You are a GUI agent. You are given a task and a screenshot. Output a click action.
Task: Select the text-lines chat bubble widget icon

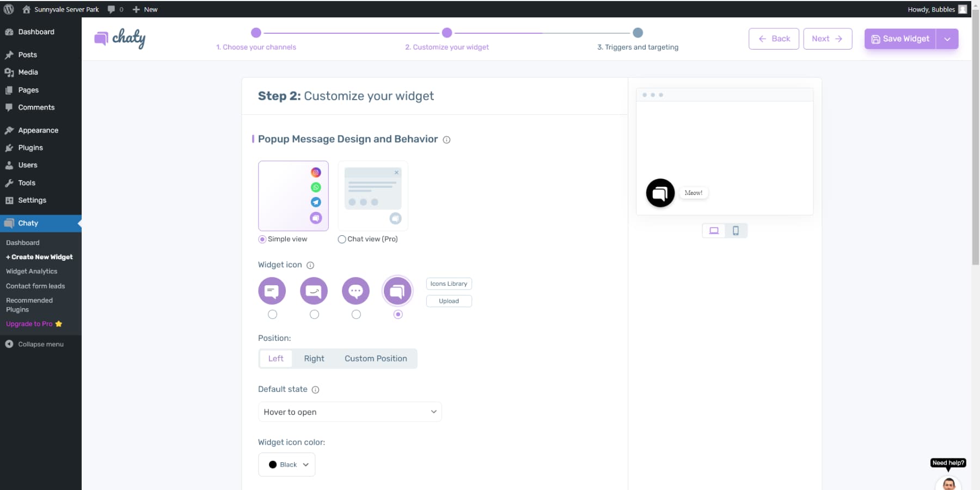272,291
